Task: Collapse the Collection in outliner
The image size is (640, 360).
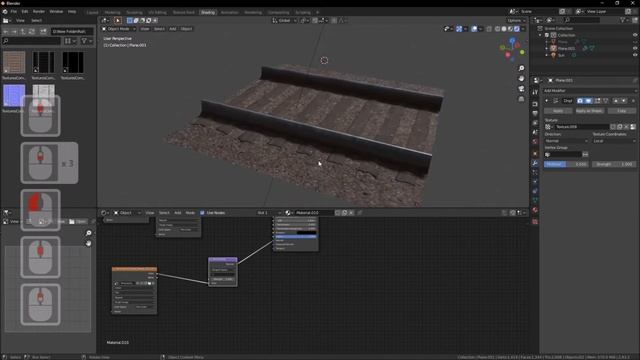Action: [540, 35]
